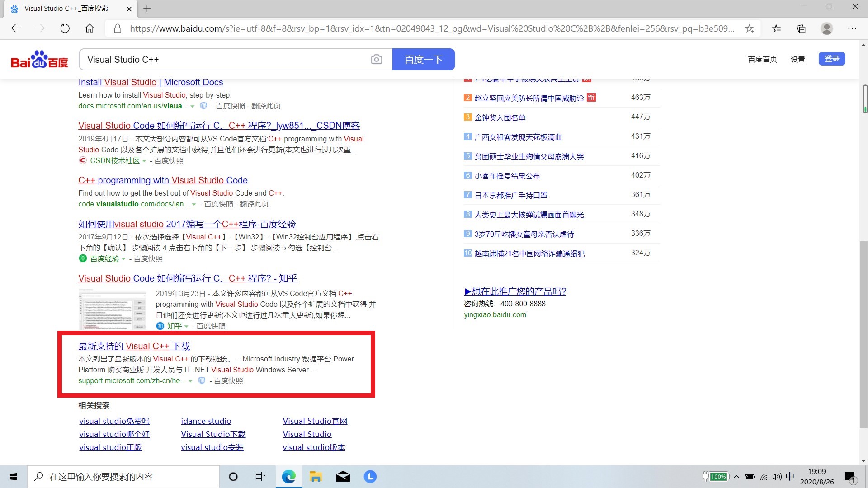This screenshot has width=868, height=488.
Task: Go to browser home page icon
Action: (x=90, y=28)
